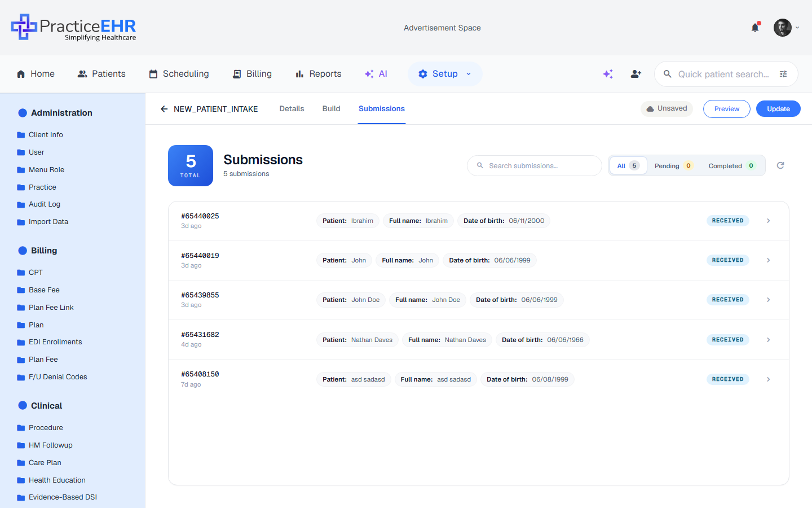
Task: Expand submission #65440025 chevron
Action: (x=768, y=221)
